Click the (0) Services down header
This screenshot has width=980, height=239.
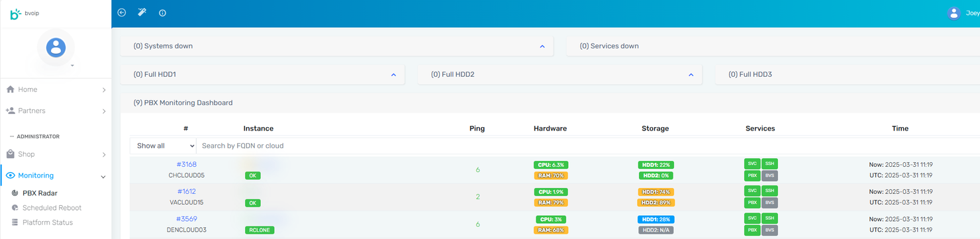point(609,46)
